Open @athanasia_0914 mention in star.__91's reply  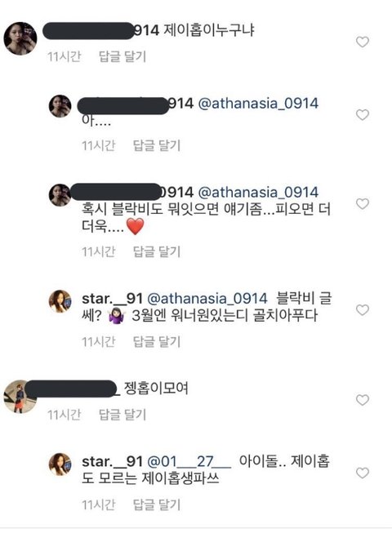tap(207, 299)
